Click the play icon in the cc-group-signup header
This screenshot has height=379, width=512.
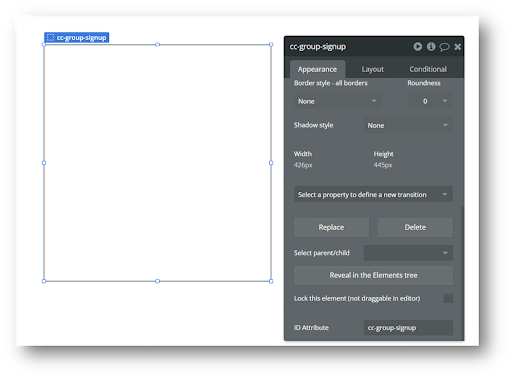pos(418,46)
